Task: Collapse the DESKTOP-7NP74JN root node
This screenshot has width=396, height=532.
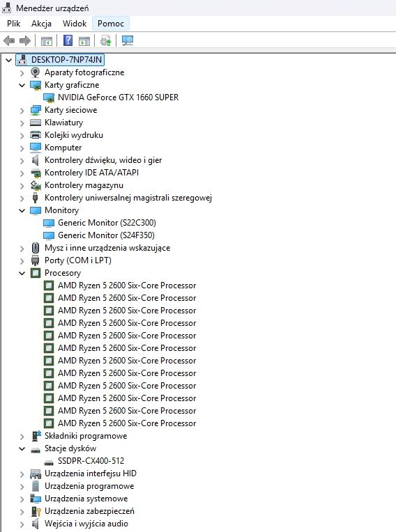Action: pyautogui.click(x=9, y=60)
